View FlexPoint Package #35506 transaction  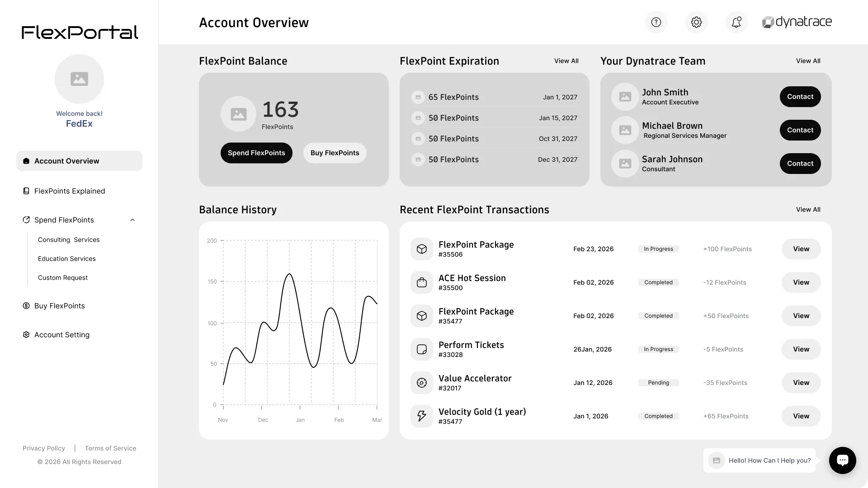pos(801,249)
